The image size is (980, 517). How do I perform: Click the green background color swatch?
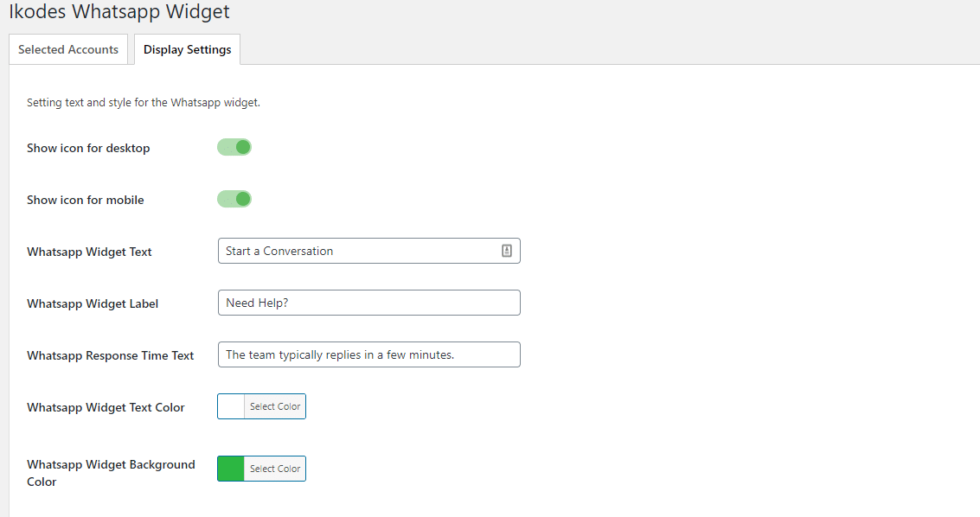(x=231, y=469)
